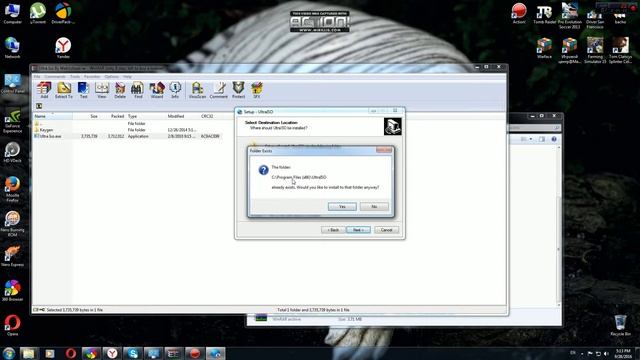This screenshot has height=360, width=640.
Task: Open the Farming Simulator desktop shortcut
Action: pyautogui.click(x=595, y=50)
